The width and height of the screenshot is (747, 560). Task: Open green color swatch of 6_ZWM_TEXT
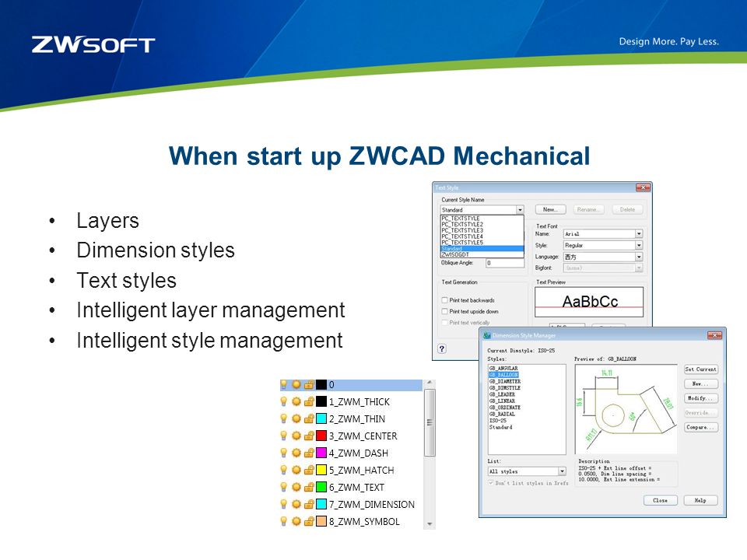pos(321,487)
